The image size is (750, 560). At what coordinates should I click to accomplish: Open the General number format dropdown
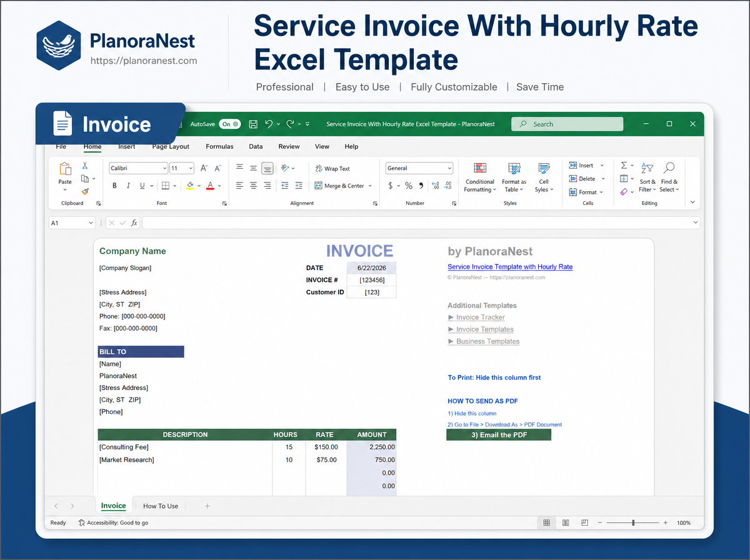449,168
